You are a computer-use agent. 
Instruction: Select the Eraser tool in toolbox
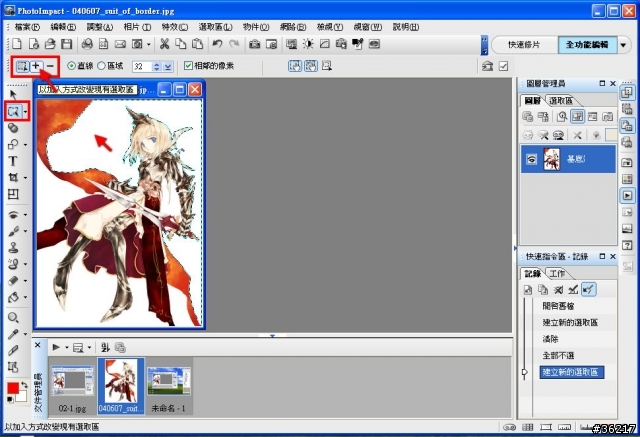[x=13, y=280]
